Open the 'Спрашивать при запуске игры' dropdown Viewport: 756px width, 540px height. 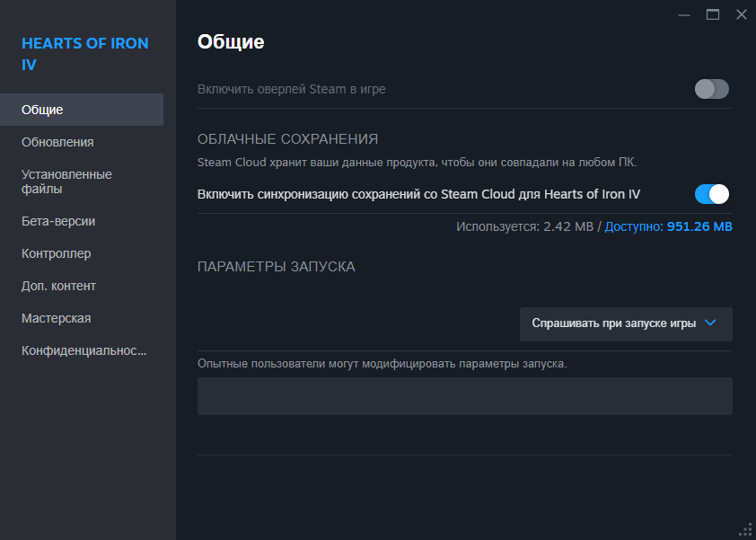point(626,323)
